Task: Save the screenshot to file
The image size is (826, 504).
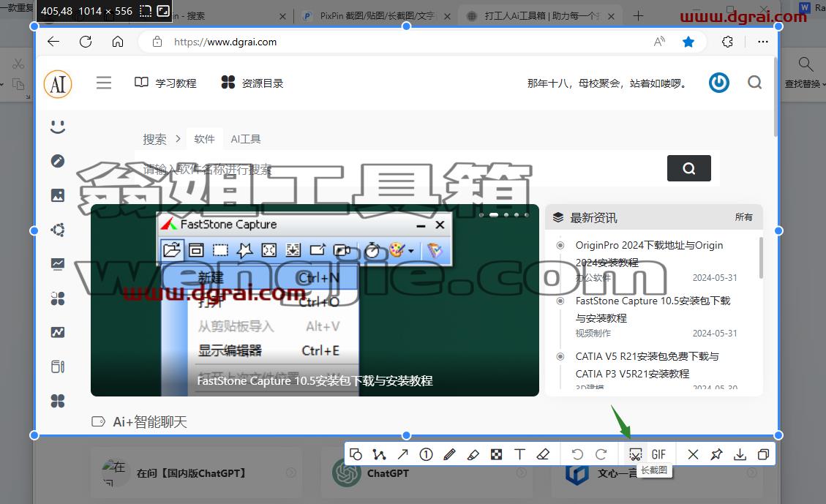Action: point(740,454)
